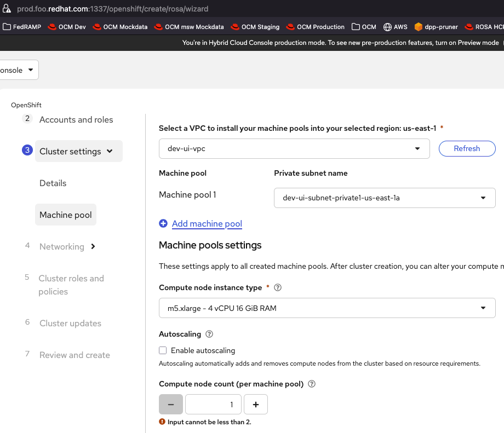Enable autoscaling checkbox

(x=163, y=350)
